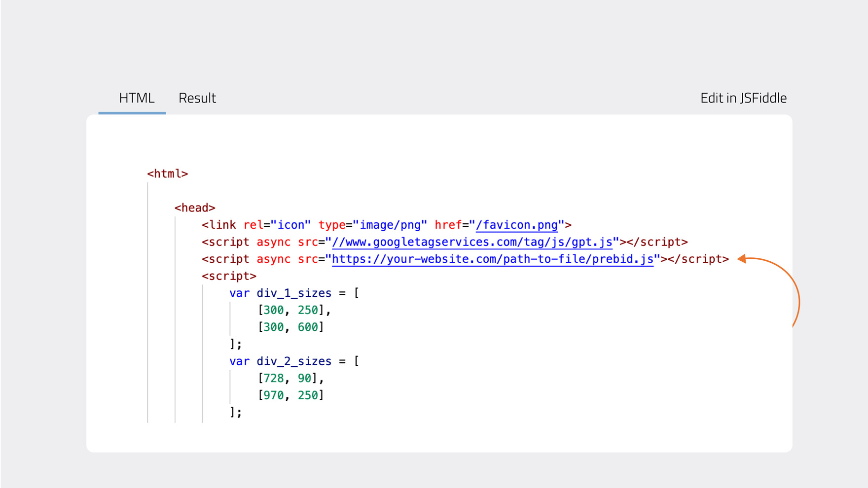Switch to the HTML tab
This screenshot has height=488, width=868.
click(137, 98)
